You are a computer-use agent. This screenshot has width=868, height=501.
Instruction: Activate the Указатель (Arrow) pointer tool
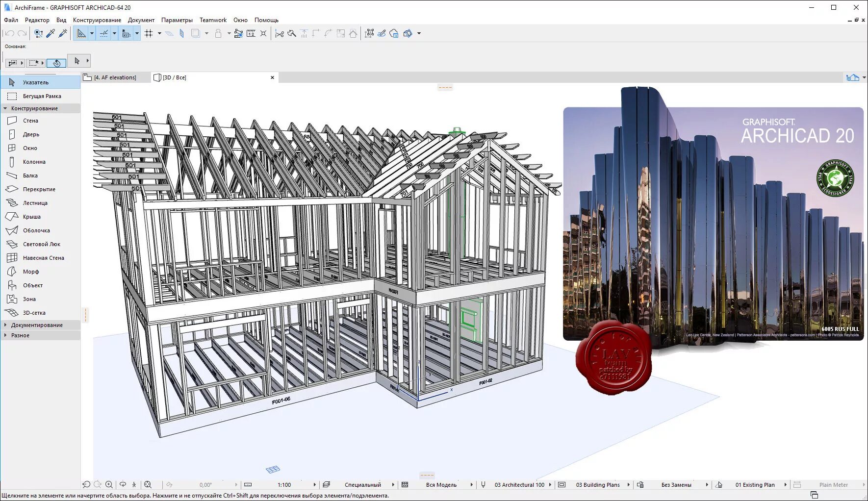[40, 82]
